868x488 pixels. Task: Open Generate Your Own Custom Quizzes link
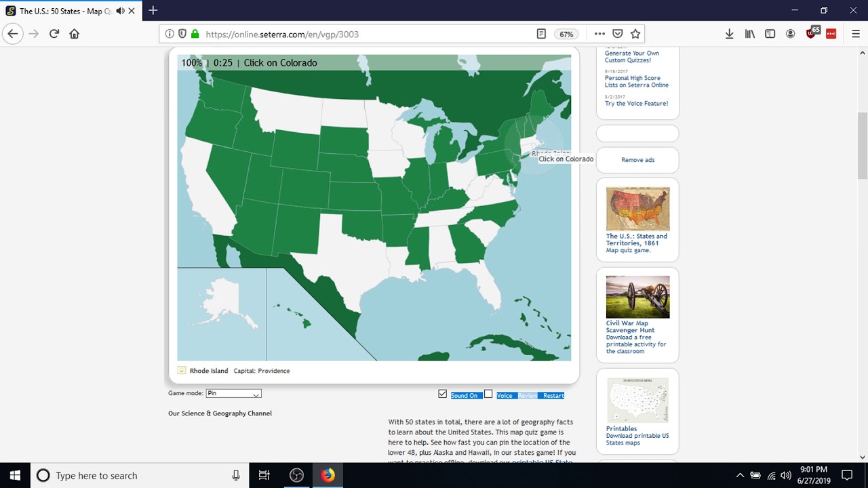pyautogui.click(x=632, y=56)
